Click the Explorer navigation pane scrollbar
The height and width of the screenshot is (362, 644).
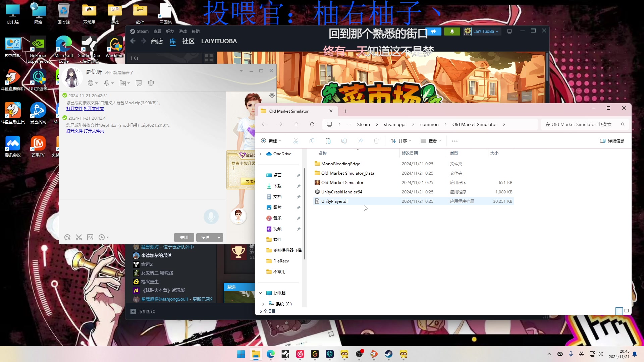point(304,215)
